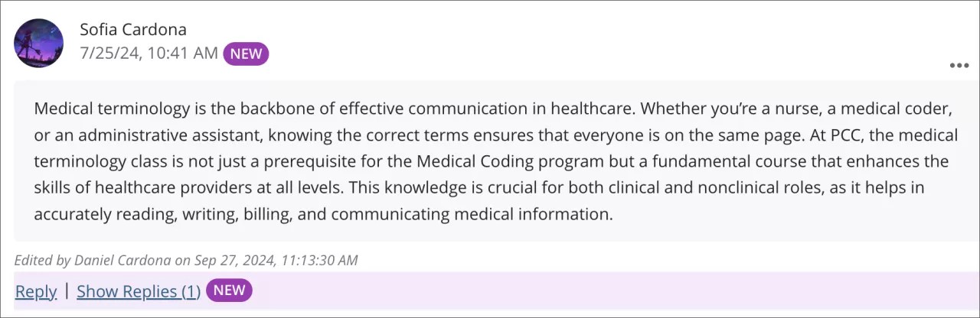The image size is (980, 318).
Task: Click the NEW badge next to Show Replies
Action: pyautogui.click(x=229, y=290)
